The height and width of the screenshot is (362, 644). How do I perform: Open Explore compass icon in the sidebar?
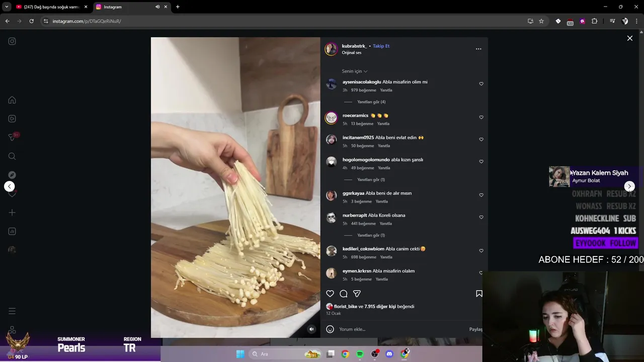click(12, 175)
